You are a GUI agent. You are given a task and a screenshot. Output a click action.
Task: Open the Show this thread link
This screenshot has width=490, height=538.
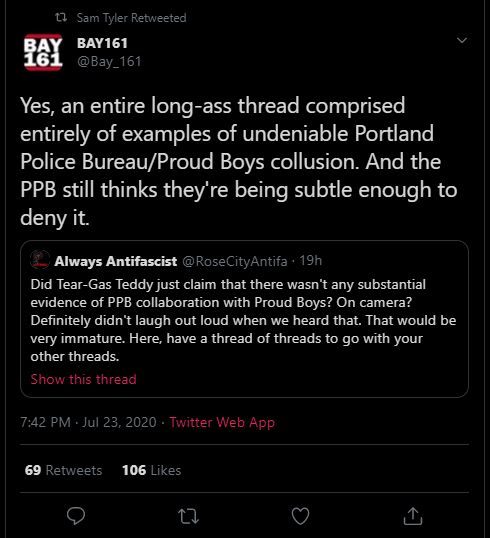click(83, 379)
